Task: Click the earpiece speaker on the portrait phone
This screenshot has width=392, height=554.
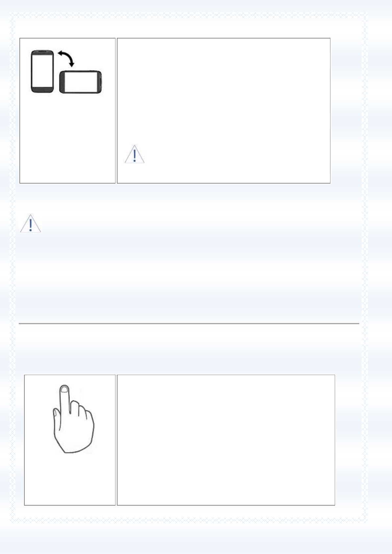Action: coord(42,52)
